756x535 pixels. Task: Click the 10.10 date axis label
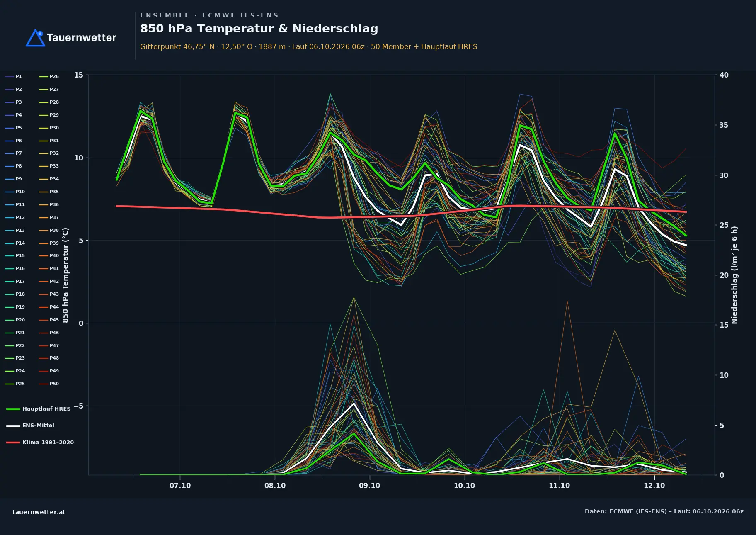[x=464, y=486]
